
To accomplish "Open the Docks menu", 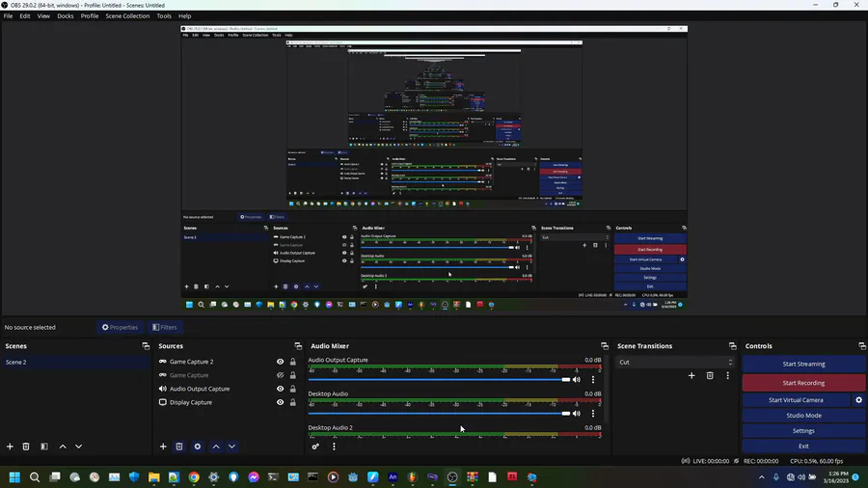I will pos(66,16).
